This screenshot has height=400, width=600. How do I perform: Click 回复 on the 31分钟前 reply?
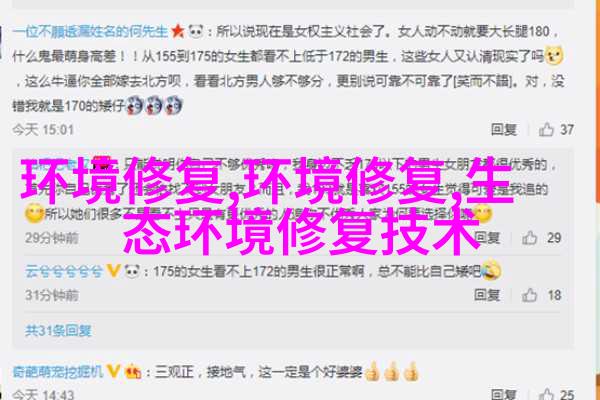click(487, 295)
